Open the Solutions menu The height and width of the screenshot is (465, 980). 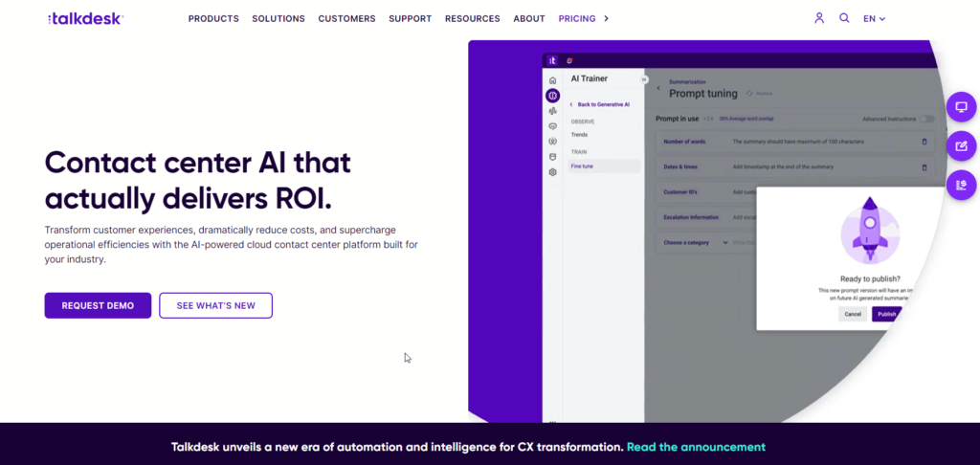click(x=278, y=19)
